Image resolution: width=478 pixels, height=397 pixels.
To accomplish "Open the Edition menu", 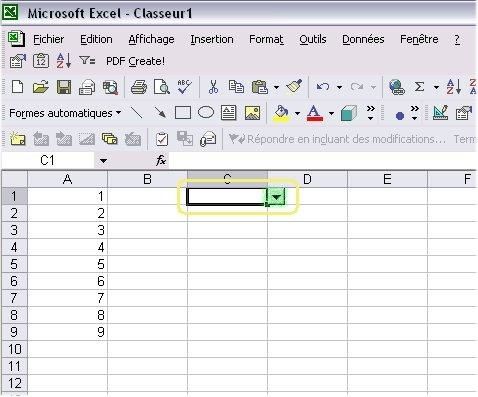I will click(96, 39).
